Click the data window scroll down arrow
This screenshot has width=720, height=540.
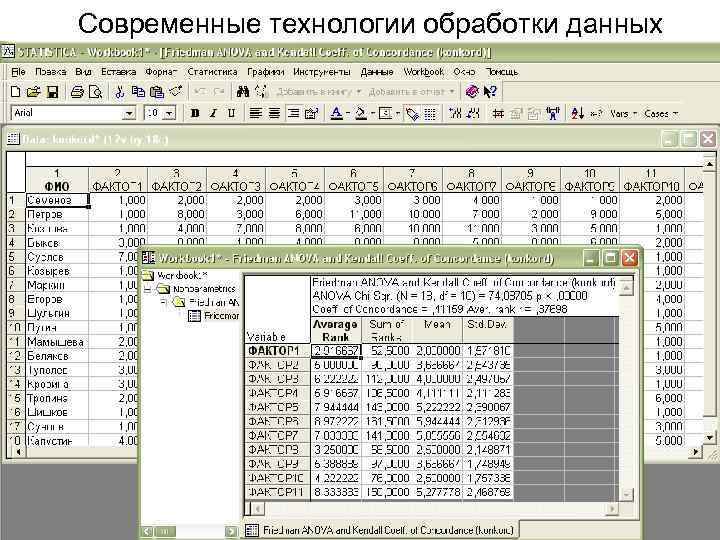[709, 438]
